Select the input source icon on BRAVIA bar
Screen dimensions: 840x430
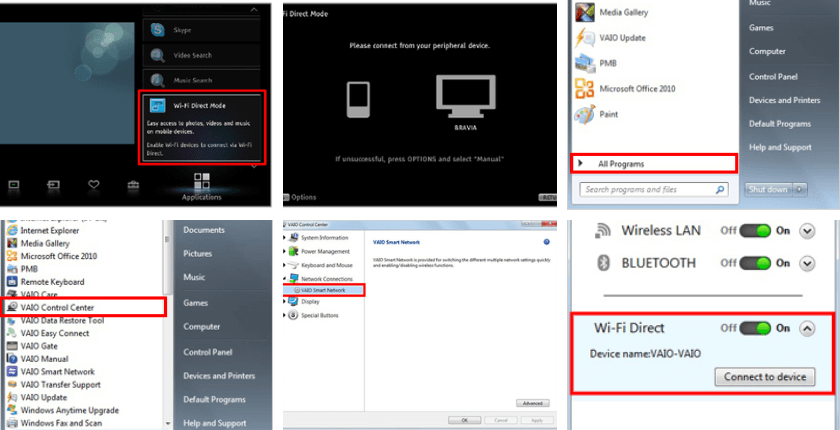pyautogui.click(x=54, y=185)
